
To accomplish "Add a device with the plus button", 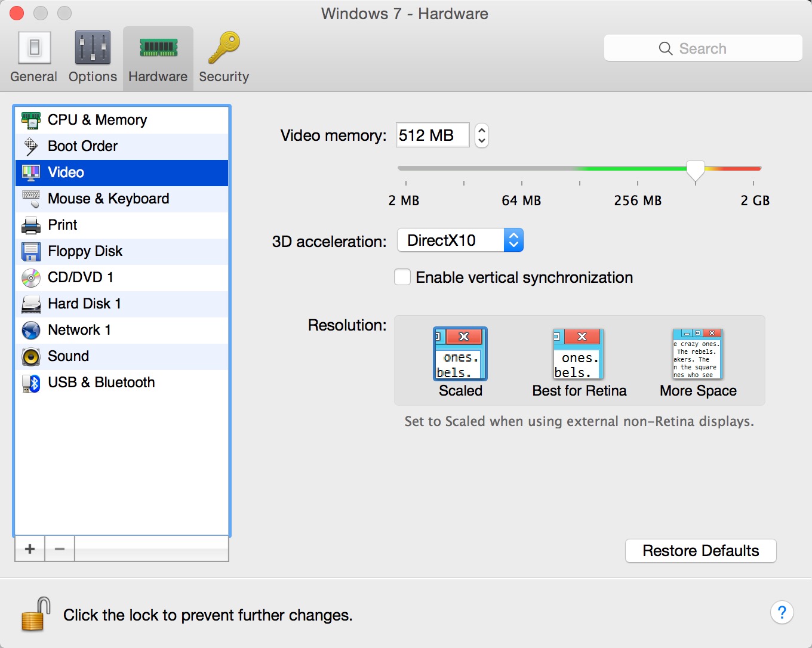I will tap(30, 549).
